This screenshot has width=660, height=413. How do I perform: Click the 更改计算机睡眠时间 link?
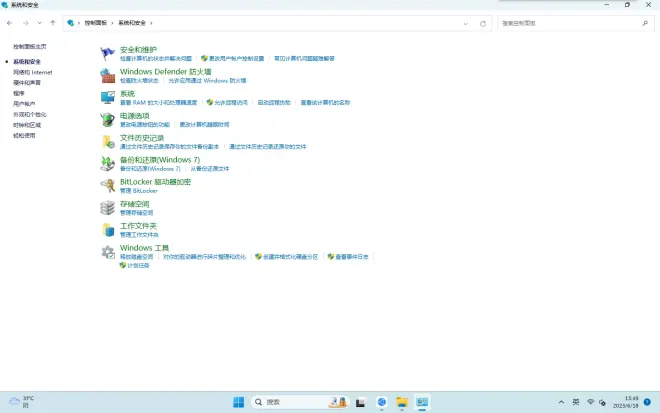[204, 125]
